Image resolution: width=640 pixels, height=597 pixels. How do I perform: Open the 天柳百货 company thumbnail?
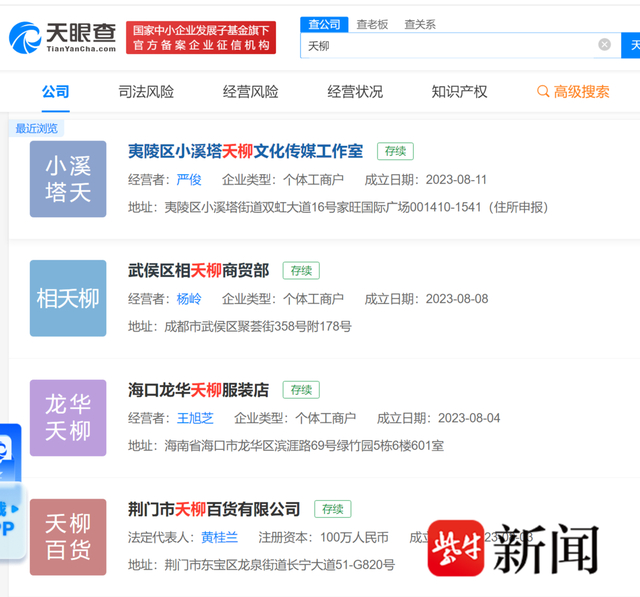[x=68, y=537]
